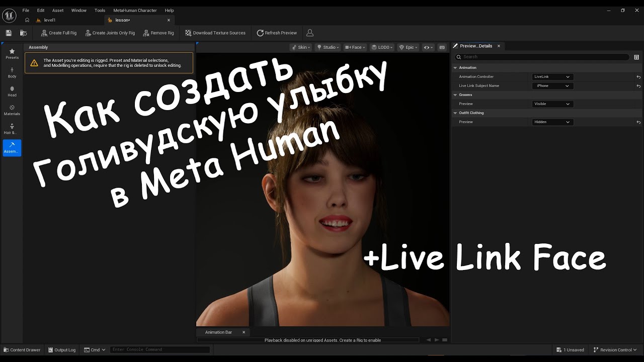Open the LOD0 level dropdown

coord(382,47)
